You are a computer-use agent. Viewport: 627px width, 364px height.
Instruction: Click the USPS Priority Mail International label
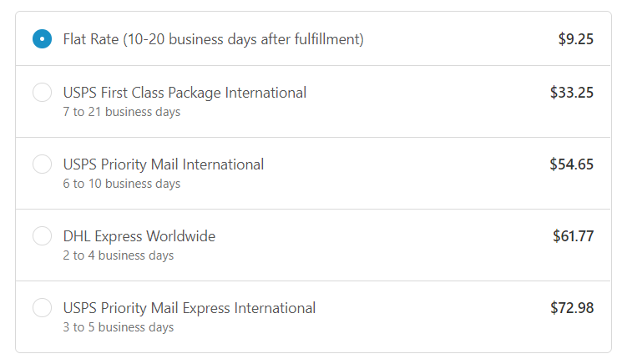164,164
